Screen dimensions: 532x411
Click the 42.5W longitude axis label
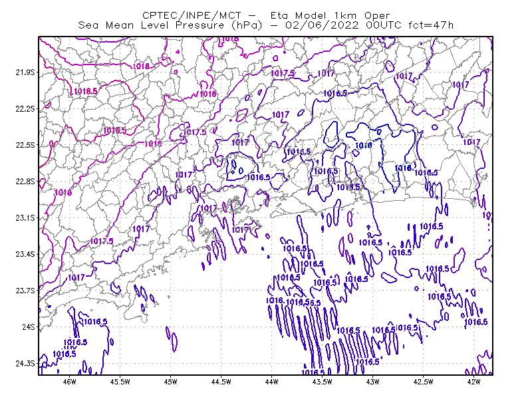(x=423, y=382)
